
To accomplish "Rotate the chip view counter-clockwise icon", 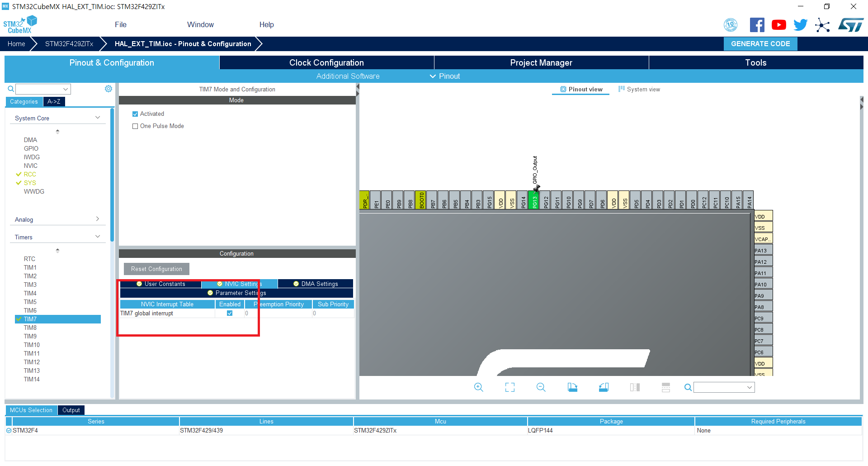I will point(604,387).
